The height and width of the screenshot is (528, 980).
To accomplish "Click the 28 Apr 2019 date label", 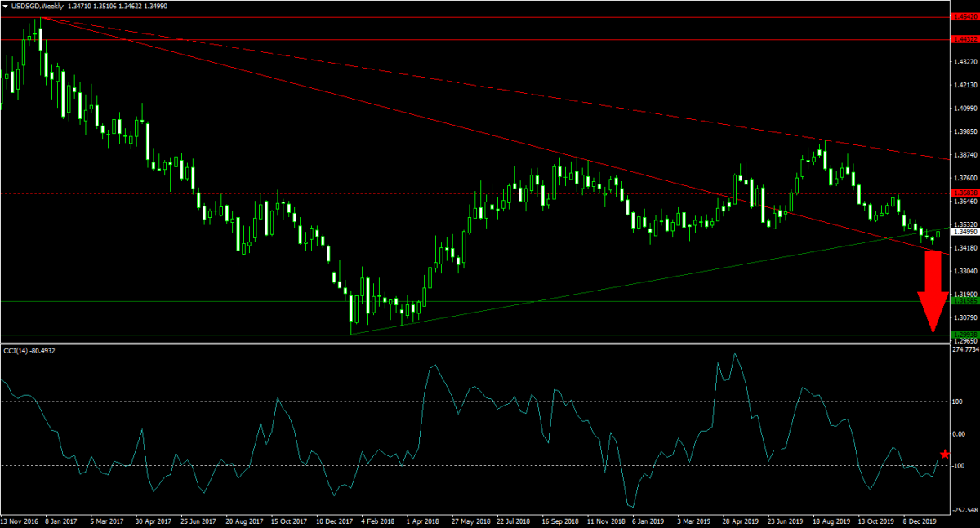I will [x=742, y=520].
